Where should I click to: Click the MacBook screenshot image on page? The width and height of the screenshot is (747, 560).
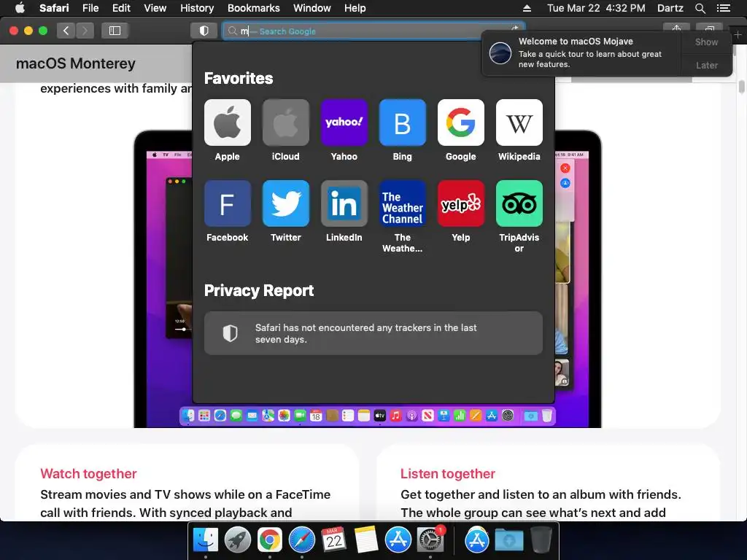tap(368, 279)
